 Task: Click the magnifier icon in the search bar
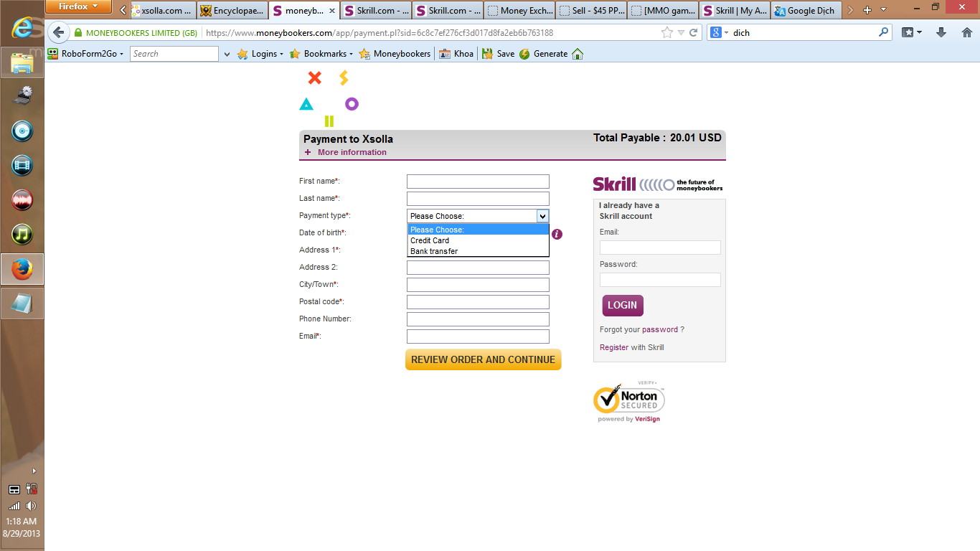[x=883, y=32]
